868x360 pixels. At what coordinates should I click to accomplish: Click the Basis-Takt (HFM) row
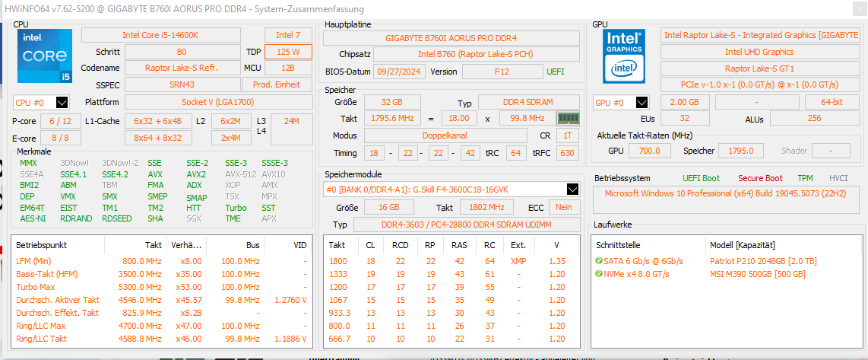click(161, 274)
